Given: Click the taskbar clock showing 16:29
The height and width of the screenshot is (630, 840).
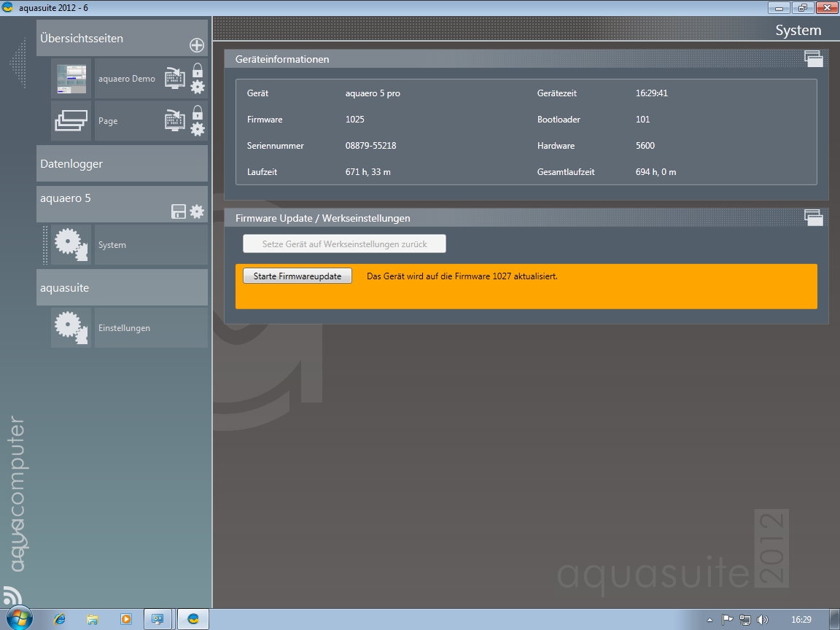Looking at the screenshot, I should click(801, 620).
